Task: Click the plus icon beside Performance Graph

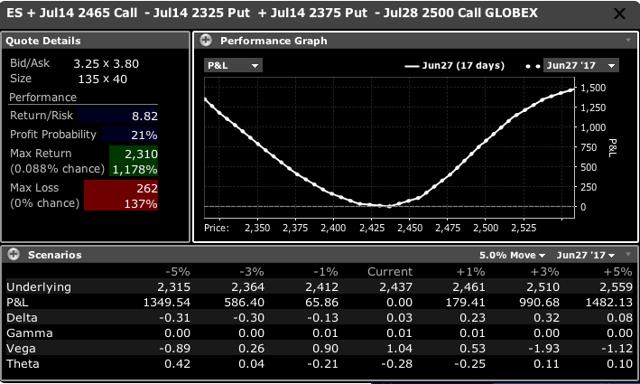Action: 206,40
